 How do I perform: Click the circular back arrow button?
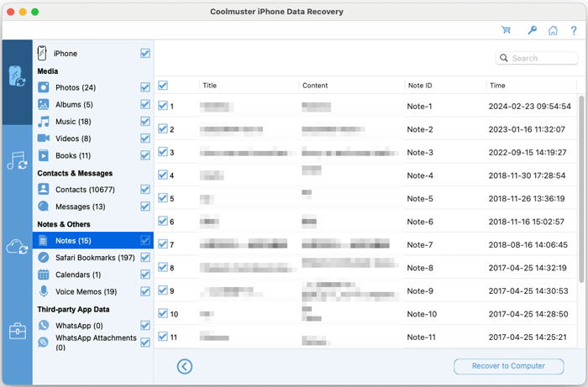[x=185, y=366]
